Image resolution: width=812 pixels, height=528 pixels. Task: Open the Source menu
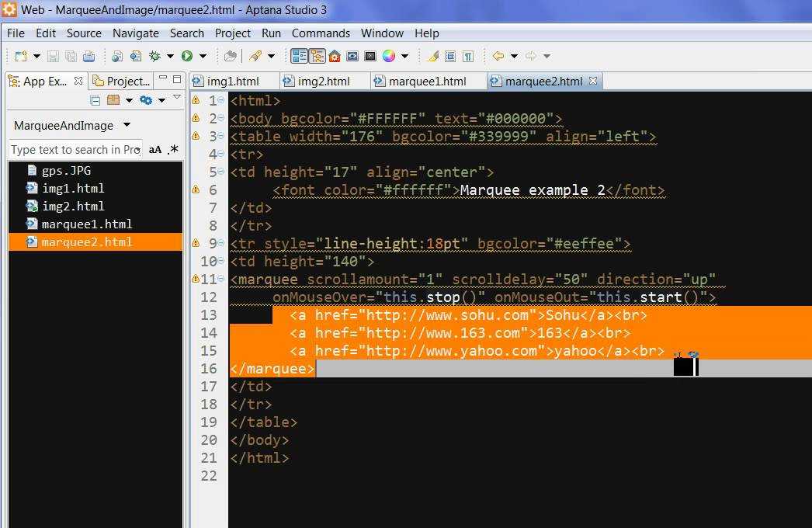tap(84, 33)
